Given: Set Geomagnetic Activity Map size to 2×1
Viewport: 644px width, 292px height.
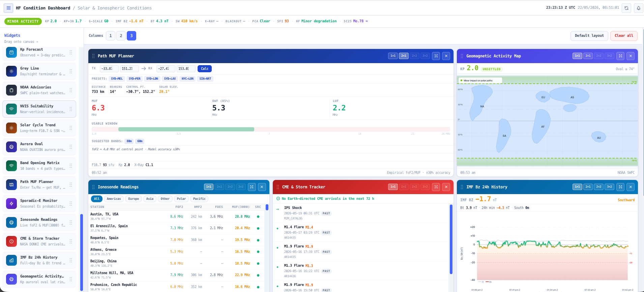Looking at the screenshot, I should (x=588, y=56).
